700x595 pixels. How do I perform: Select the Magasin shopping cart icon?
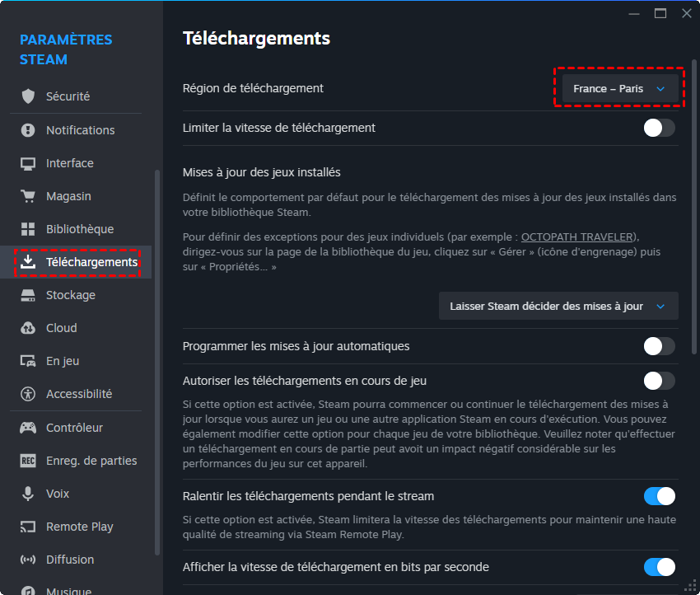click(29, 196)
